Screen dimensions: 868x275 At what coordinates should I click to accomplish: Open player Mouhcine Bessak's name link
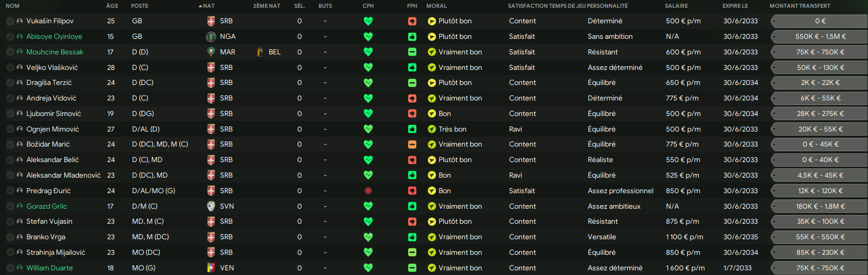pyautogui.click(x=55, y=52)
